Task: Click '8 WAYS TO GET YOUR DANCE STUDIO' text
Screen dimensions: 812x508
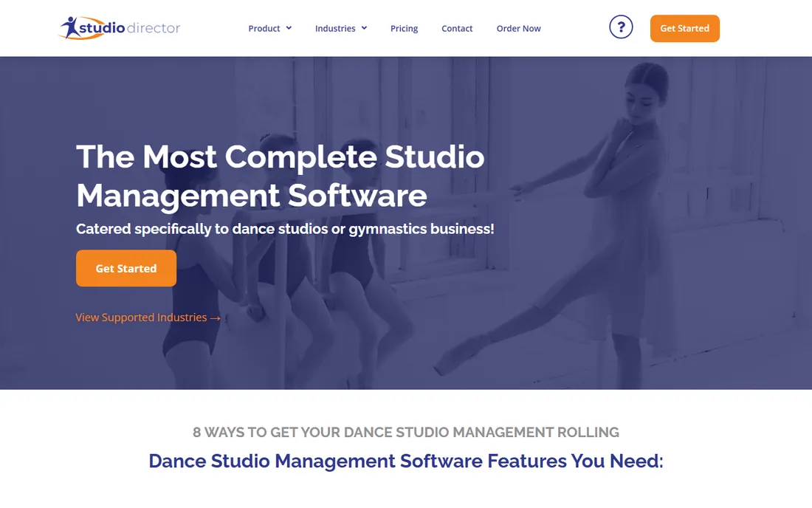Action: pyautogui.click(x=321, y=432)
